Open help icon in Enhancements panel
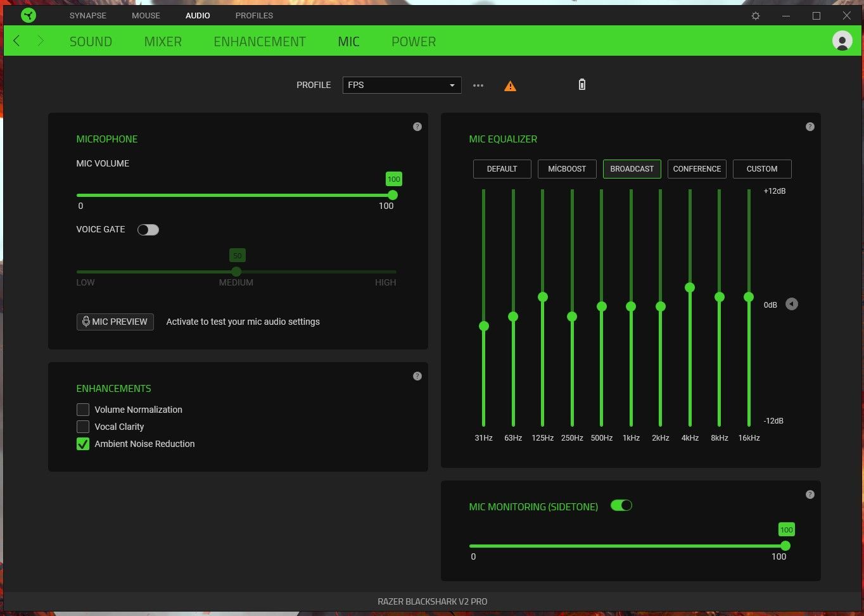The image size is (864, 616). [417, 376]
